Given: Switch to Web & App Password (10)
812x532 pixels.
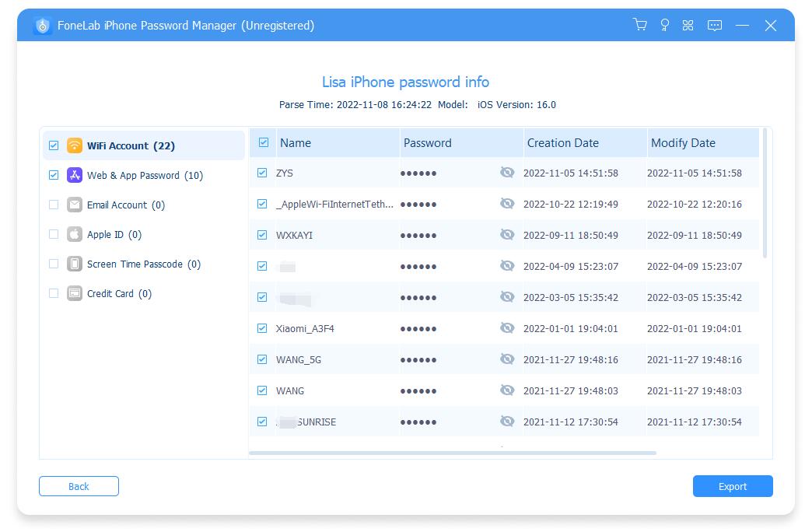Looking at the screenshot, I should coord(143,175).
